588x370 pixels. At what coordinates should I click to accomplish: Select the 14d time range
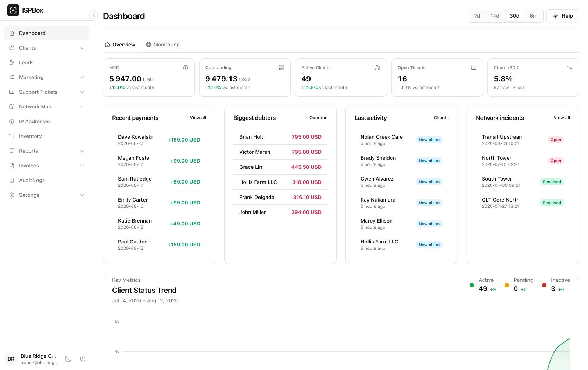pyautogui.click(x=495, y=16)
